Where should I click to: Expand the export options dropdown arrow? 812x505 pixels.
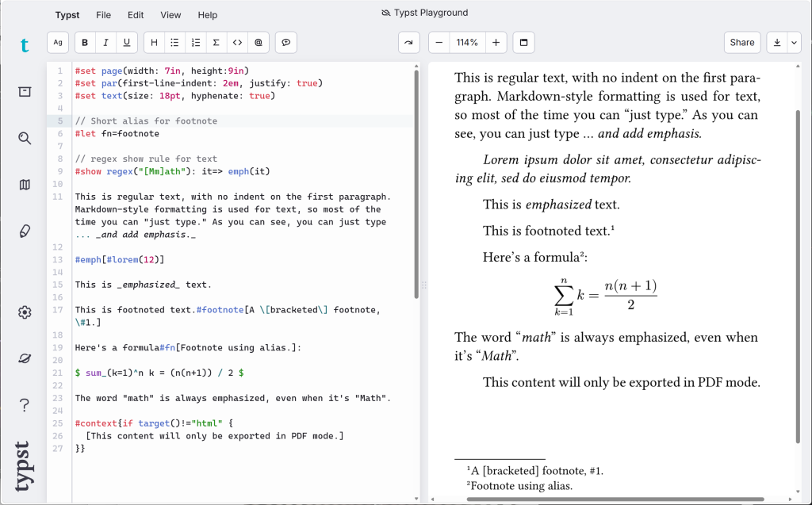[794, 43]
